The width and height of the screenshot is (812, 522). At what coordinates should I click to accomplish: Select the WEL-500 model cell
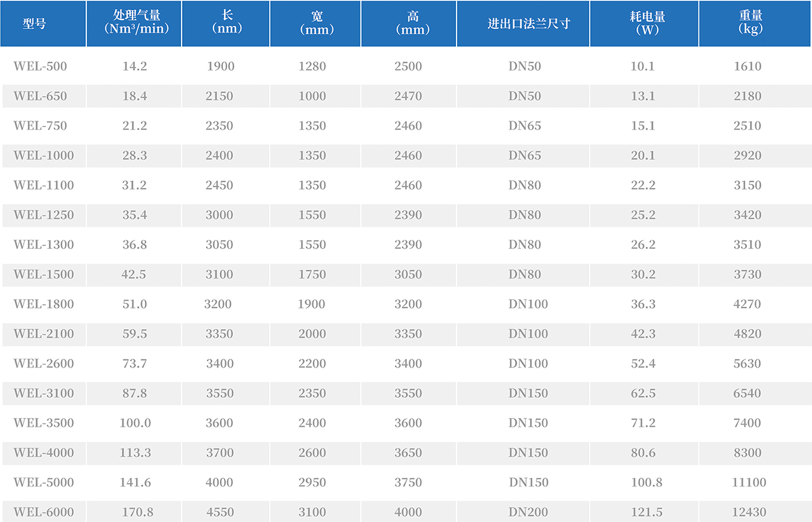(40, 66)
